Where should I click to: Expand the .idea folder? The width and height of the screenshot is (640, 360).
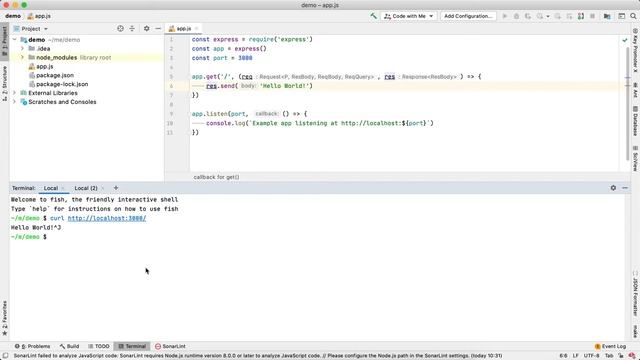pyautogui.click(x=22, y=49)
